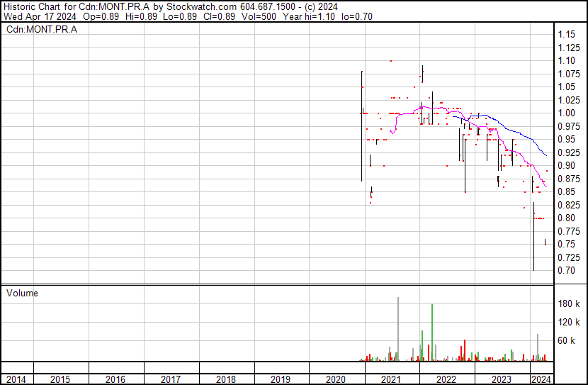Click the tallest gray volume bar in 2021
The height and width of the screenshot is (385, 588).
pyautogui.click(x=398, y=329)
